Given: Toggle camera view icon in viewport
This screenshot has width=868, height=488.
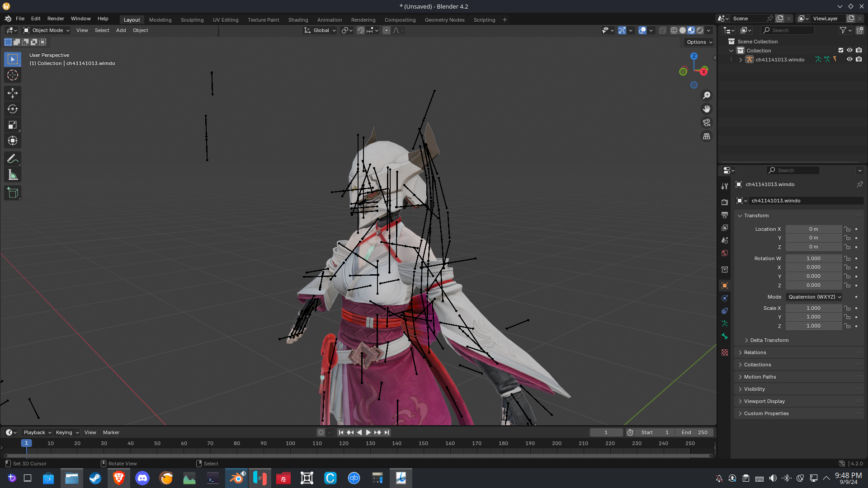Looking at the screenshot, I should point(707,122).
